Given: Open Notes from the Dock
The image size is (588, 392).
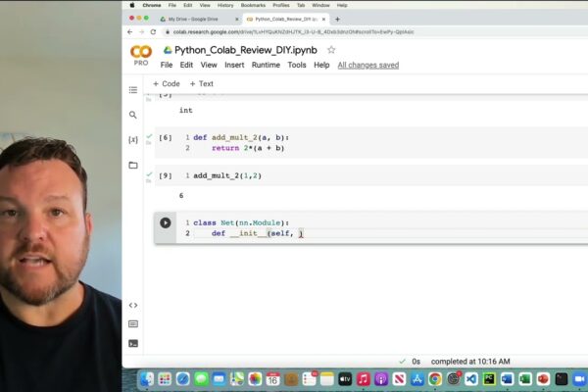Looking at the screenshot, I should 327,379.
